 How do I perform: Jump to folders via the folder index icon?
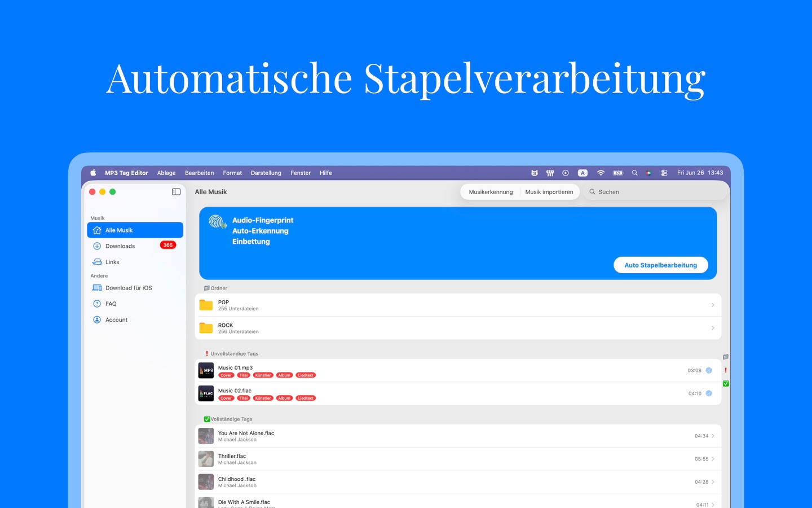point(726,357)
